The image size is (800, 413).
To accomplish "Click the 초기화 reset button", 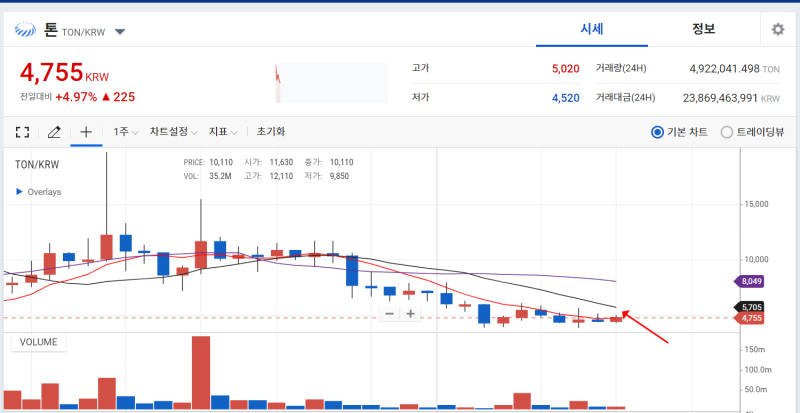I will pyautogui.click(x=270, y=132).
